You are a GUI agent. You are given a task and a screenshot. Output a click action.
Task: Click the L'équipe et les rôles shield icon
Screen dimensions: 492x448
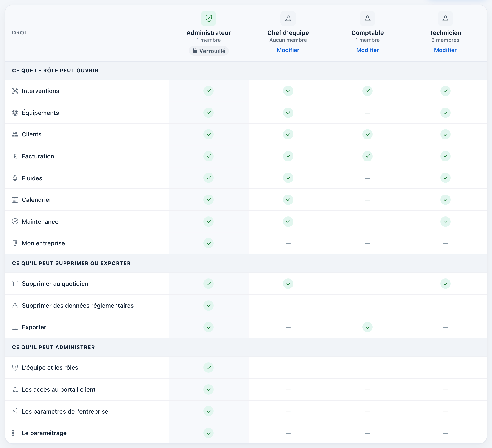[x=15, y=367]
